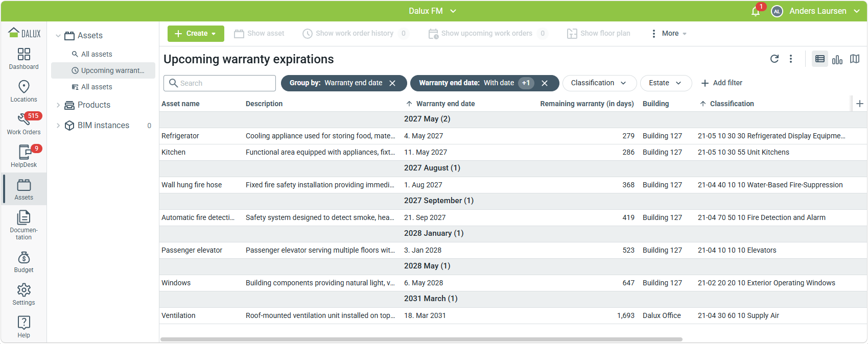Open Help in sidebar
Viewport: 868px width, 344px height.
(24, 327)
